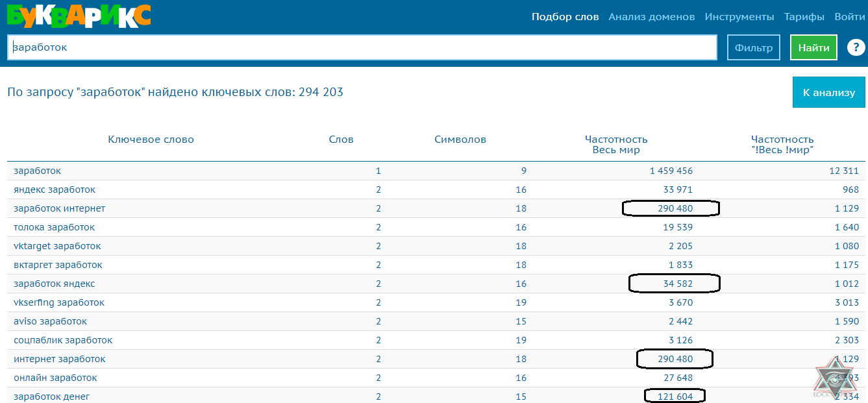Click the Букварикс logo
Viewport: 868px width, 403px height.
click(79, 16)
